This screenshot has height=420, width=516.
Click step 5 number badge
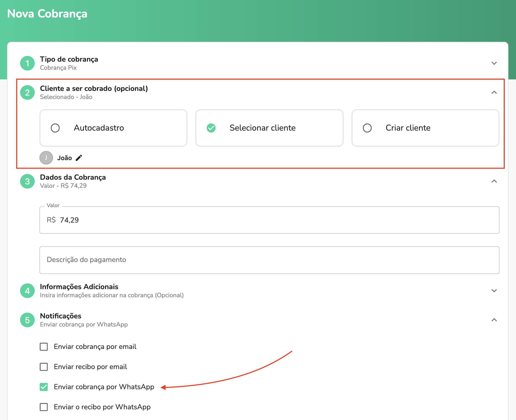click(x=27, y=320)
